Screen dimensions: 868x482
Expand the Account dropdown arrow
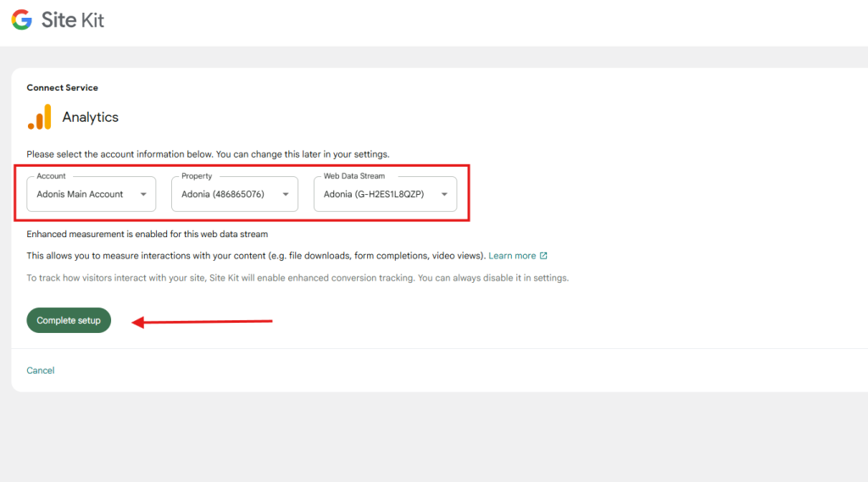pyautogui.click(x=143, y=195)
